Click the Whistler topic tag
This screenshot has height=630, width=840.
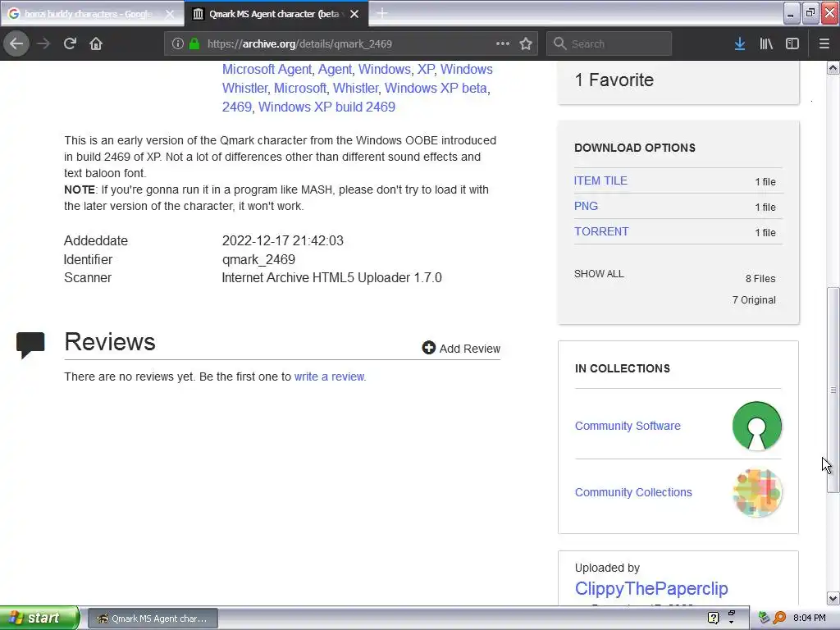coord(356,88)
